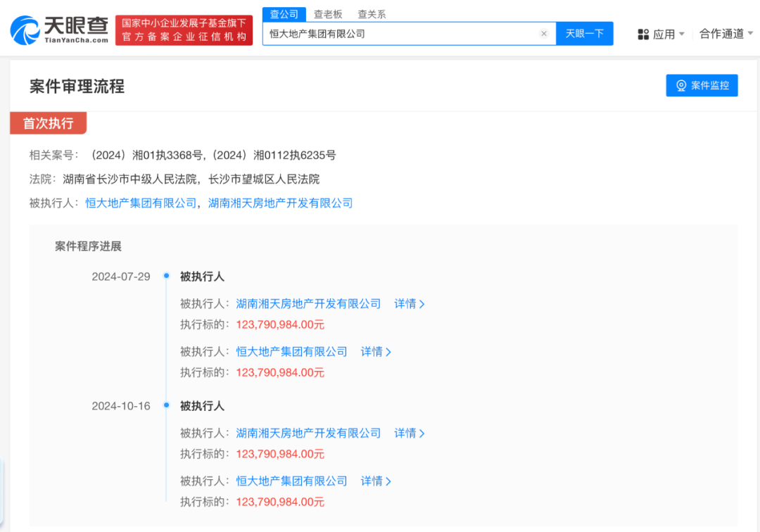Clear the search box with X icon
Image resolution: width=760 pixels, height=532 pixels.
544,34
